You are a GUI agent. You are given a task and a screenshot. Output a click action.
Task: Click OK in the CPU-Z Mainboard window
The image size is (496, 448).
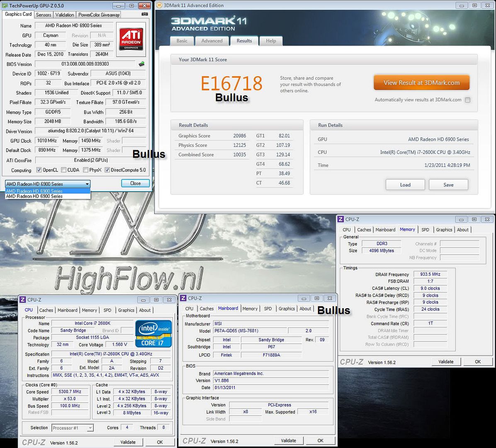(321, 441)
